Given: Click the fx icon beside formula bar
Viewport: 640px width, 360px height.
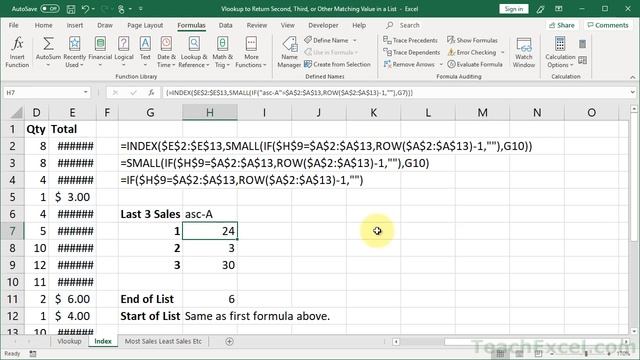Looking at the screenshot, I should point(151,93).
